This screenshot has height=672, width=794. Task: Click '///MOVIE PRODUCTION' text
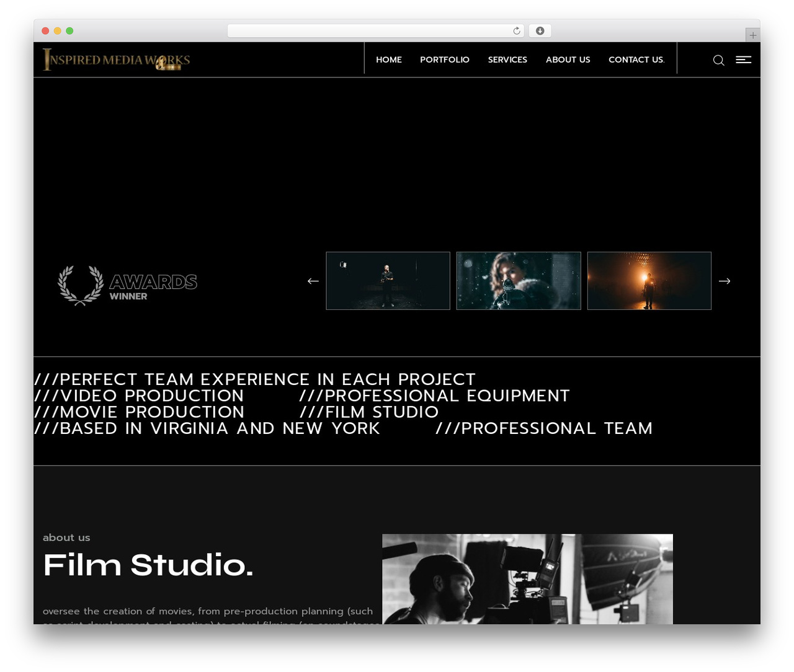[139, 412]
